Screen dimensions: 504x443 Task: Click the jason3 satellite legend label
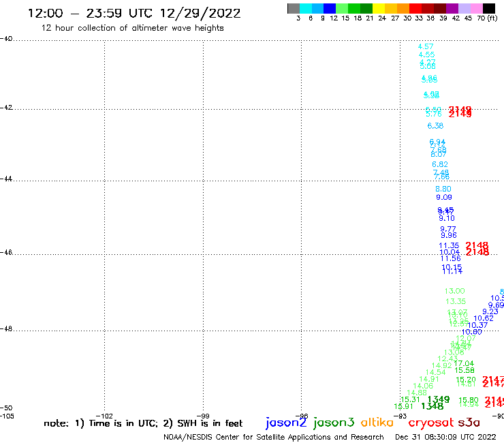(x=334, y=423)
